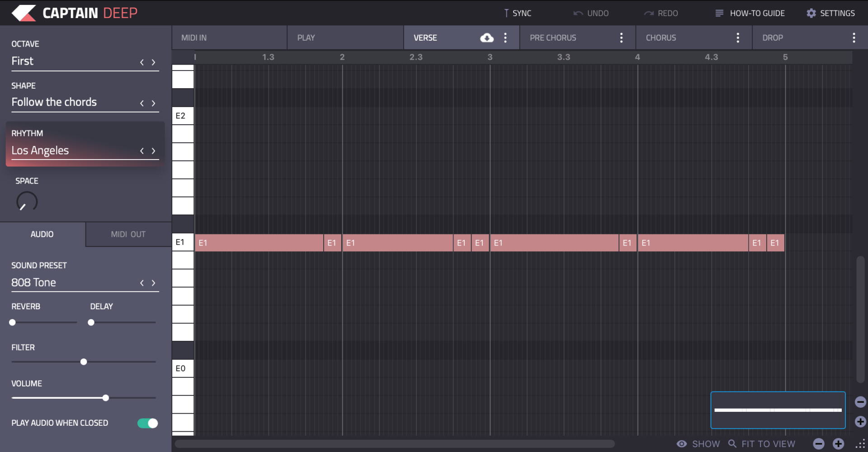This screenshot has width=868, height=452.
Task: Disable Play Audio When Closed
Action: click(147, 423)
